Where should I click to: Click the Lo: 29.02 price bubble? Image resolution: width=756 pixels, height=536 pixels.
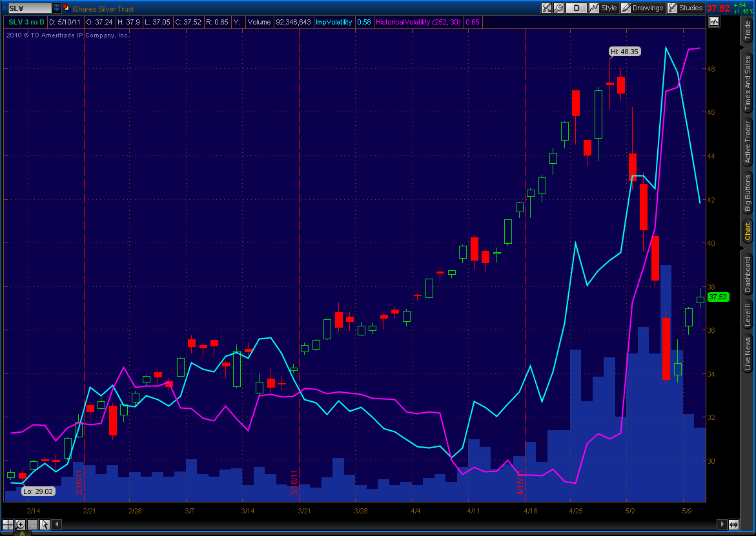(38, 491)
